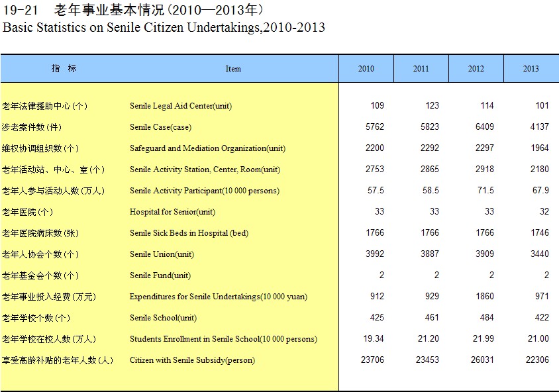Click the 'Item' column header

point(233,69)
